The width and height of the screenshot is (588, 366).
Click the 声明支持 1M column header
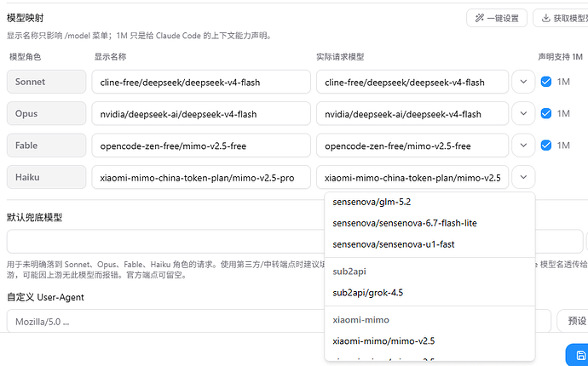click(x=560, y=57)
